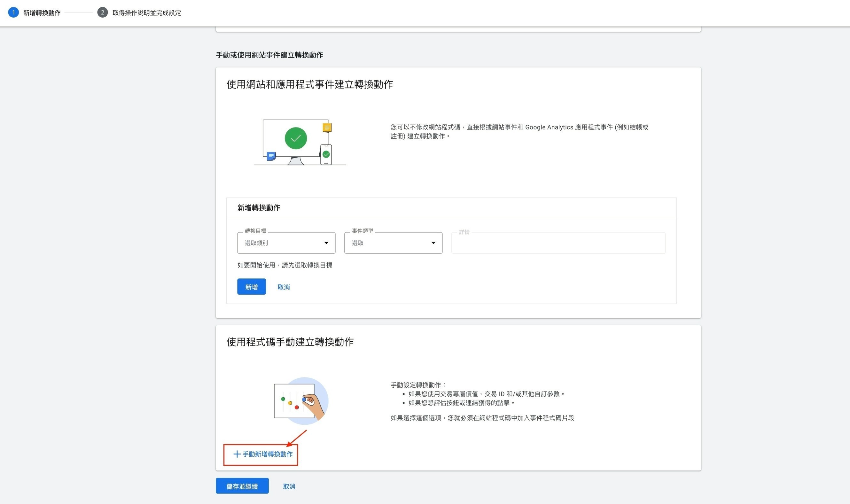Click the 新增轉換動作 panel header

coord(451,207)
